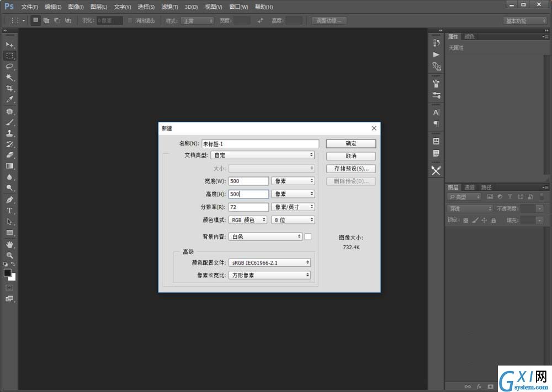Screen dimensions: 552x392
Task: Click the 宽度 width input field
Action: [248, 181]
